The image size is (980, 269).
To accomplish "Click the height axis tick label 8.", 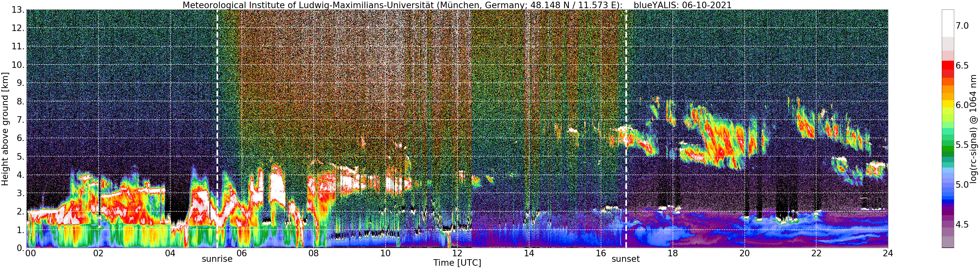I will pos(21,102).
